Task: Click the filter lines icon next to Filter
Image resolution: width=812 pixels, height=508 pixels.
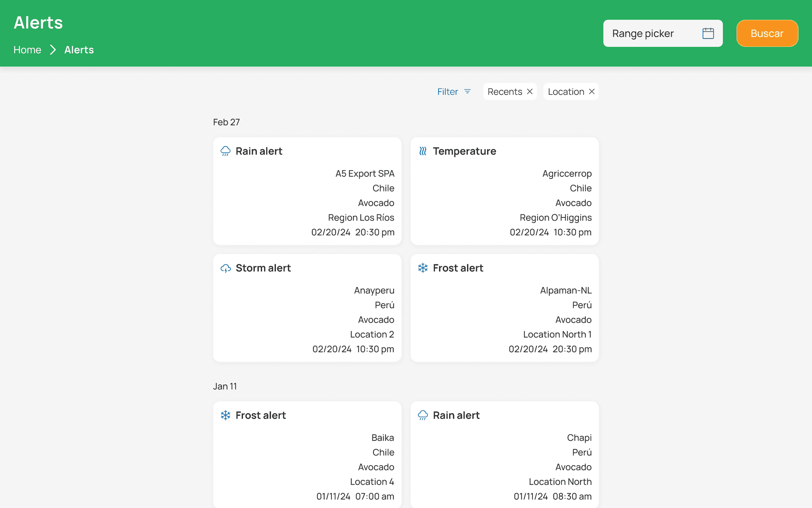Action: pos(467,92)
